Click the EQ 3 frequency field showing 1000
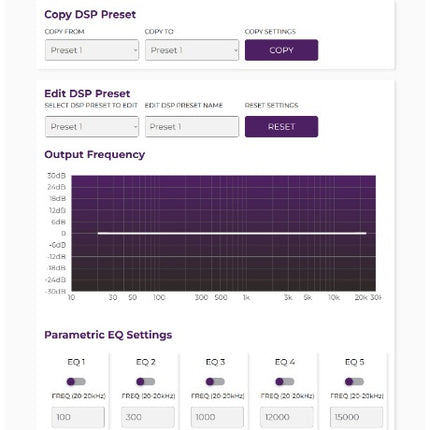The width and height of the screenshot is (430, 430). coord(217,417)
